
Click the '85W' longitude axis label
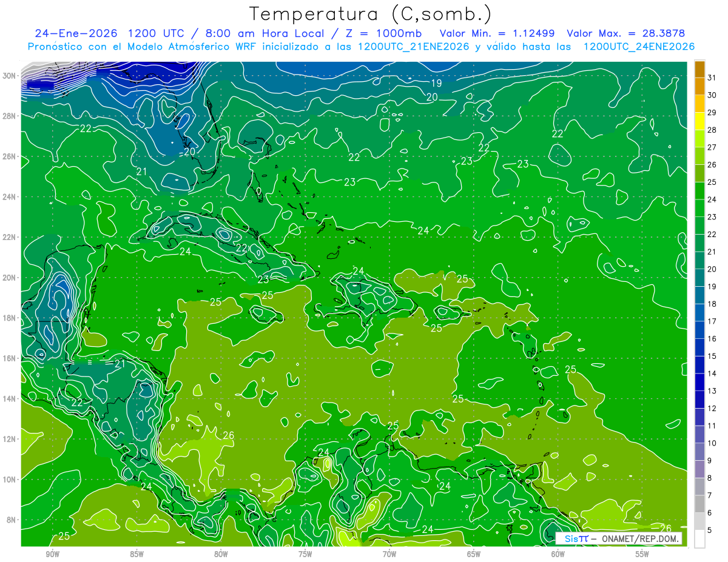136,554
